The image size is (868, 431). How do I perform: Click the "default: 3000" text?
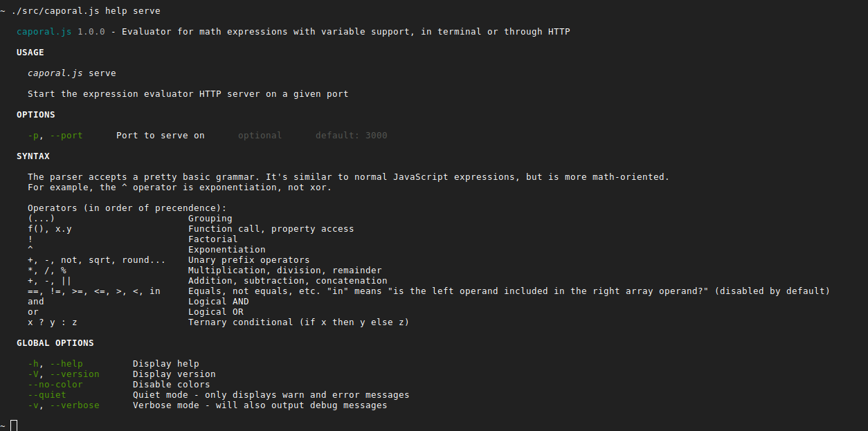[x=352, y=136]
